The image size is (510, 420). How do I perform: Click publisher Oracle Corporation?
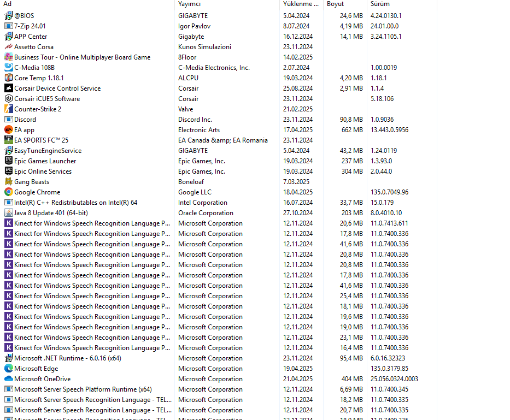(x=206, y=213)
